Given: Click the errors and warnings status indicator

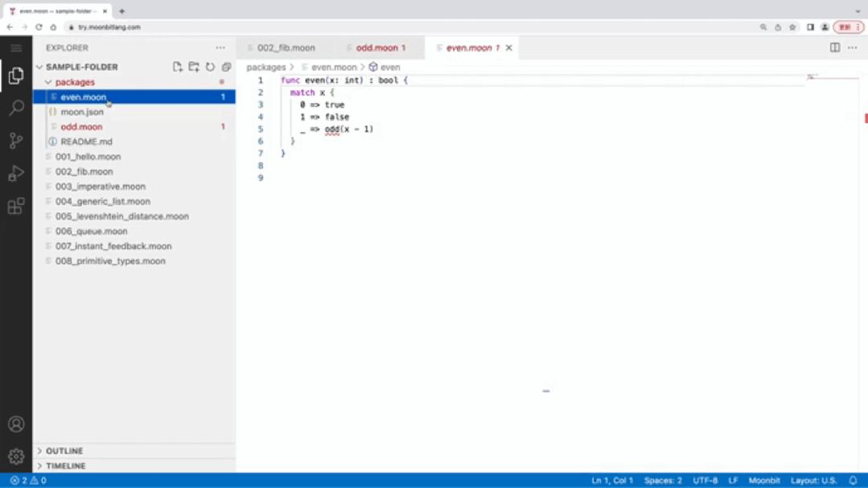Looking at the screenshot, I should click(x=28, y=481).
